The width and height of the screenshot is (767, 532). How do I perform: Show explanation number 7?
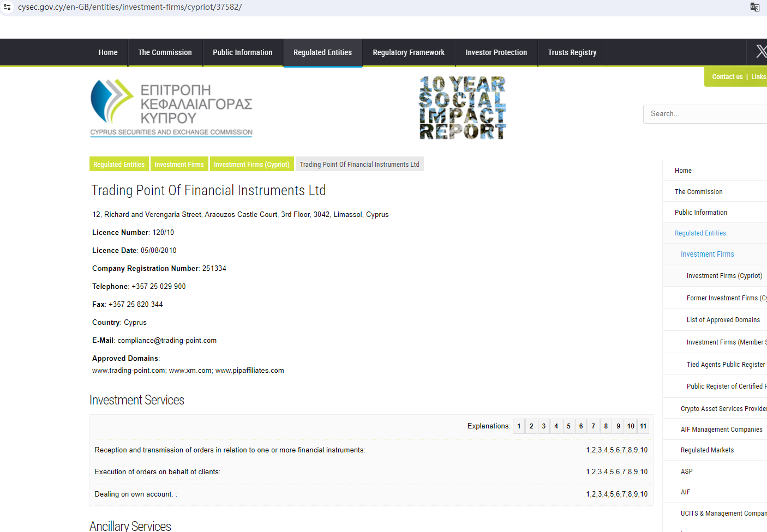594,426
